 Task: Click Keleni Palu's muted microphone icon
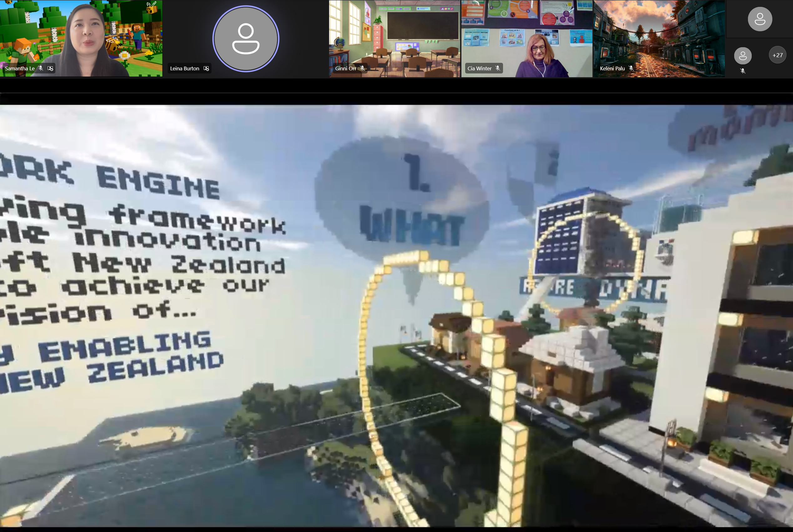click(x=631, y=68)
